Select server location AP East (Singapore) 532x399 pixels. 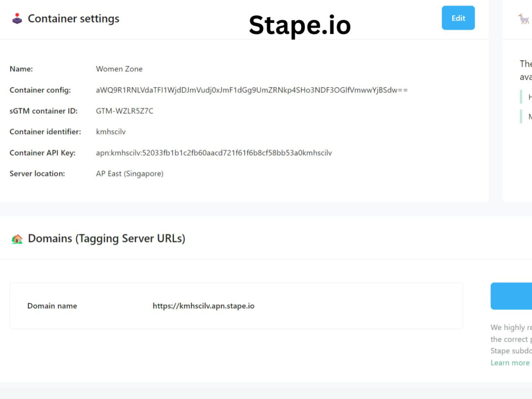(x=130, y=174)
